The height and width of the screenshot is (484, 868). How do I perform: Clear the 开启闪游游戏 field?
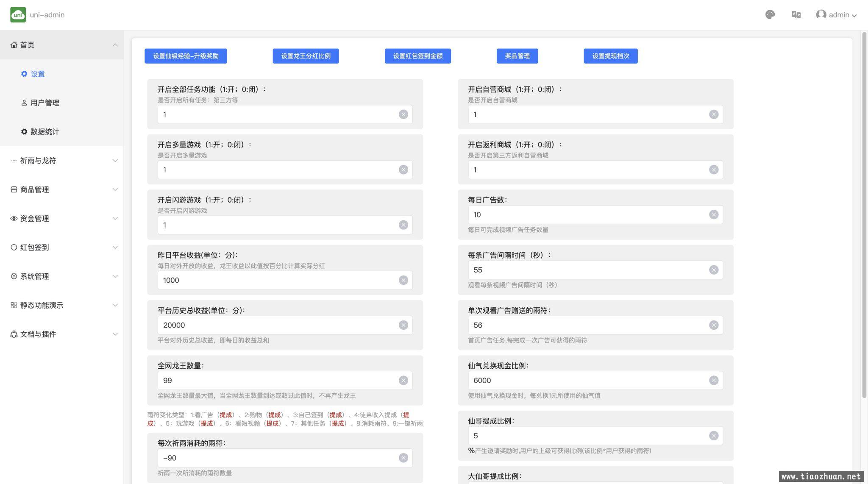point(403,225)
